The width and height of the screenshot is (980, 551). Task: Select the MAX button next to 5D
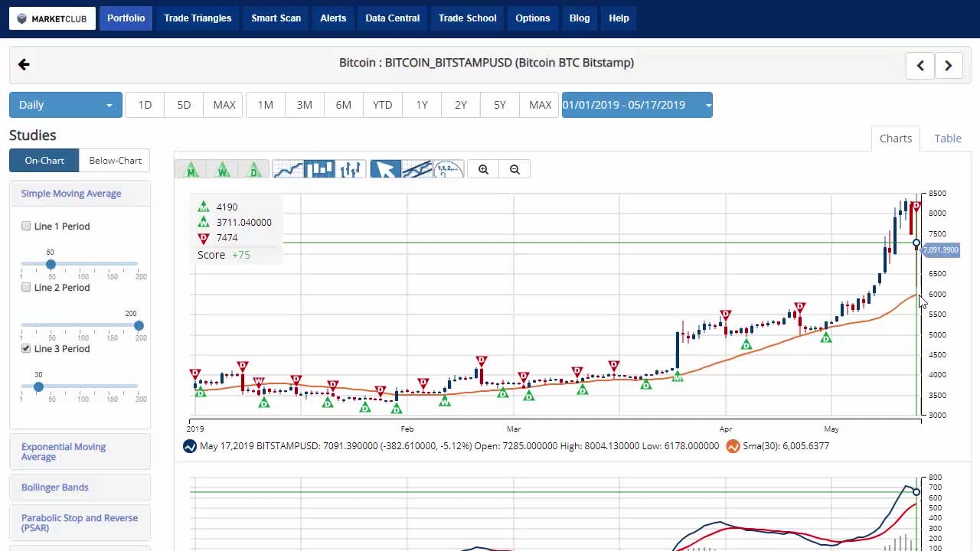tap(224, 105)
